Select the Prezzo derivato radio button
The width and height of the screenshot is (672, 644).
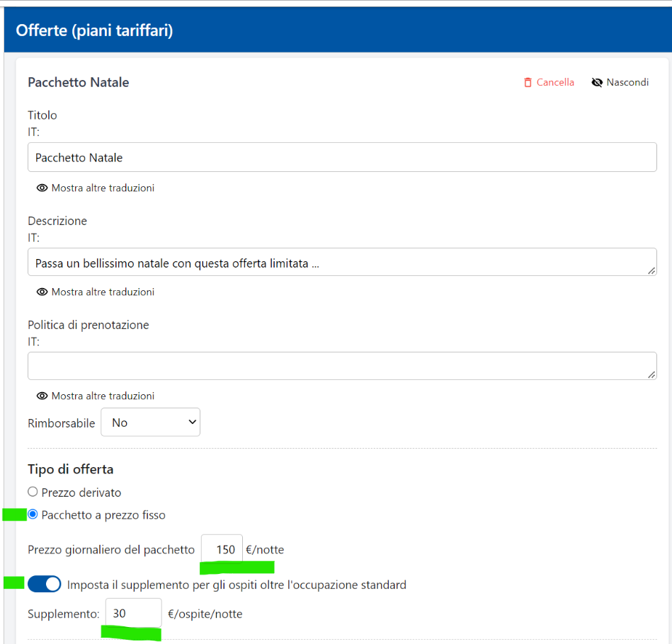point(33,492)
